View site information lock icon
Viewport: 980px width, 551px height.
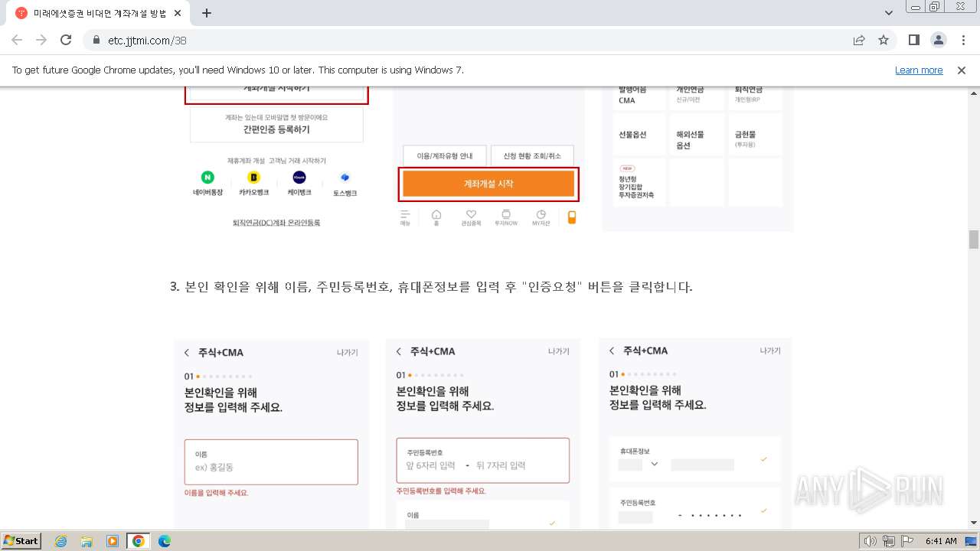(96, 40)
